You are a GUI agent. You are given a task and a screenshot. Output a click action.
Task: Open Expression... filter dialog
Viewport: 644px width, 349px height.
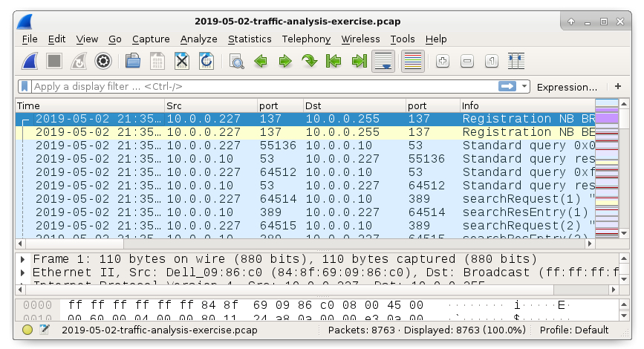567,87
